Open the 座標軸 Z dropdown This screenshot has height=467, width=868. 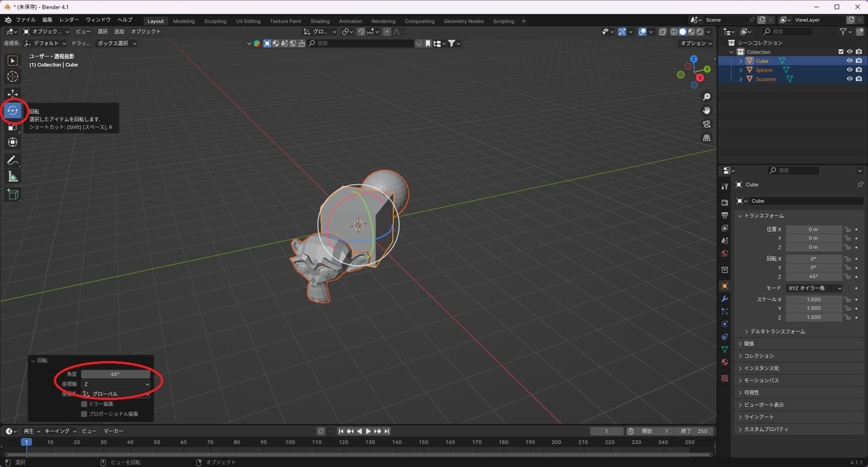(x=116, y=384)
